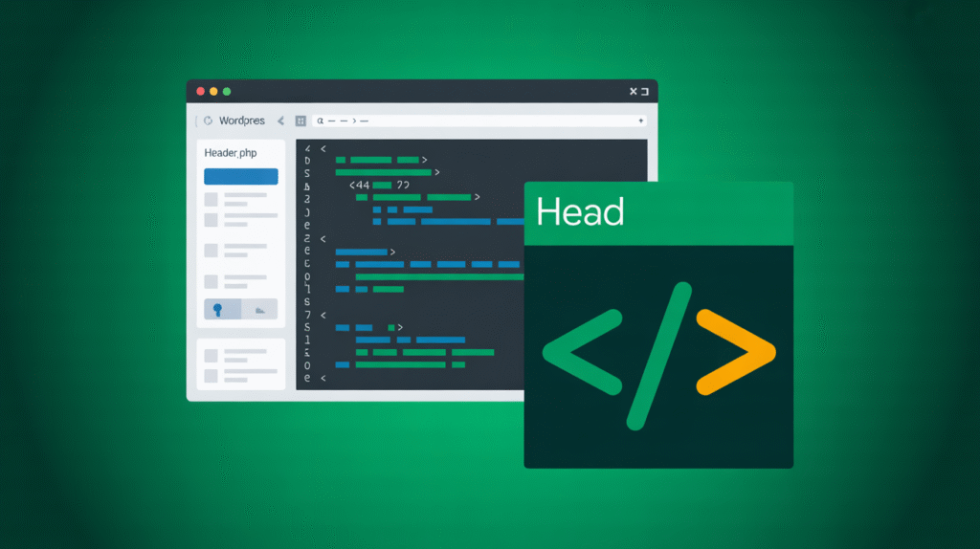Collapse the fold arrow on last code line
This screenshot has width=980, height=549.
point(323,379)
